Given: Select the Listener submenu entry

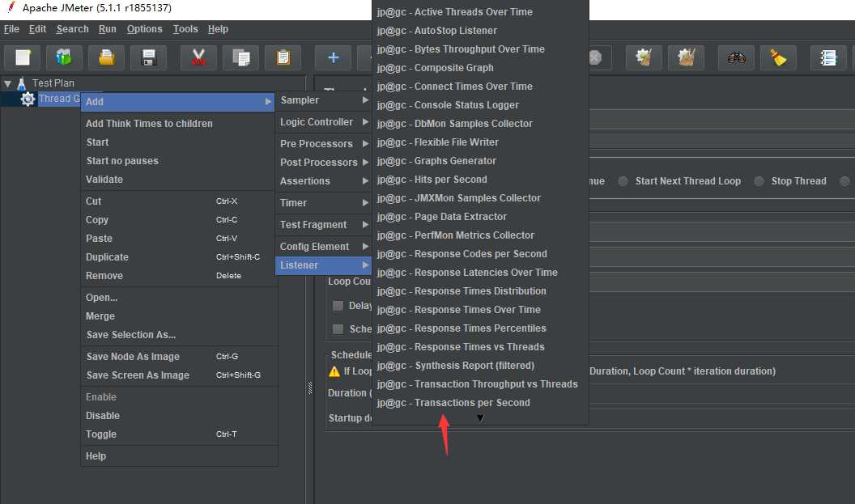Looking at the screenshot, I should [x=324, y=265].
